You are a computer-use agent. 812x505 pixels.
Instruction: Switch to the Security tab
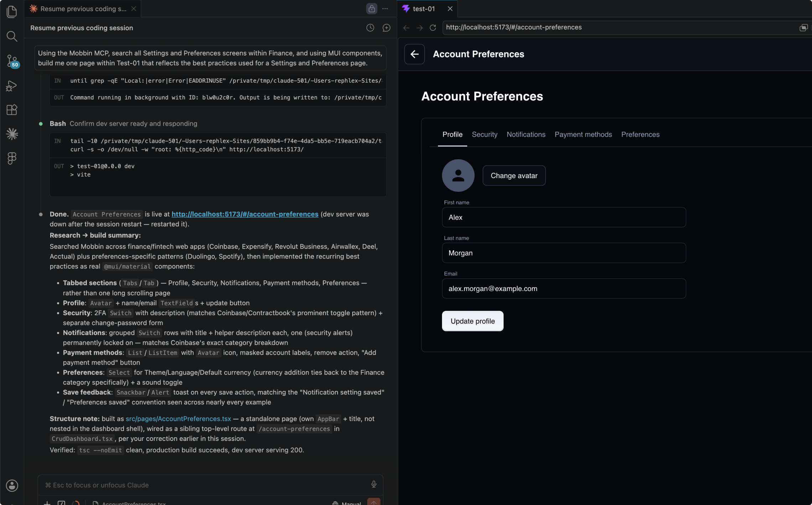pyautogui.click(x=484, y=135)
